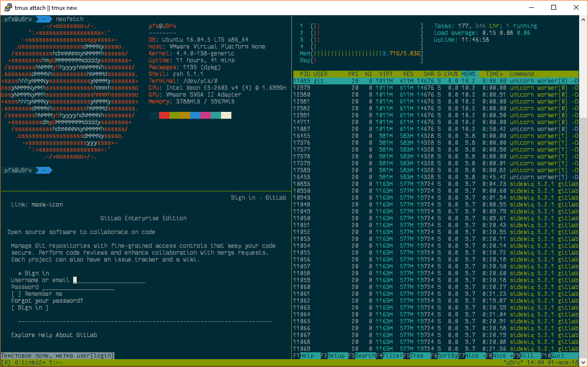Sort htop by the SHR column header
Image resolution: width=588 pixels, height=367 pixels.
coord(429,74)
